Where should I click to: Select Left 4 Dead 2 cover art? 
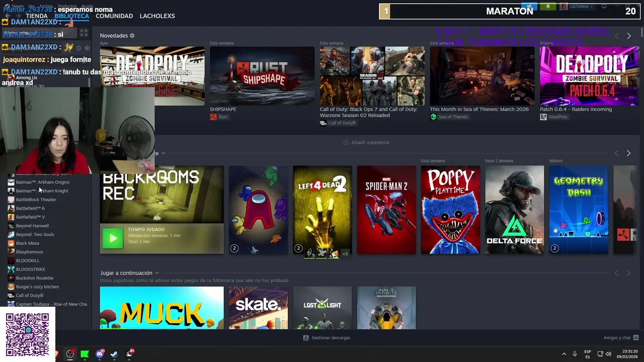tap(323, 210)
